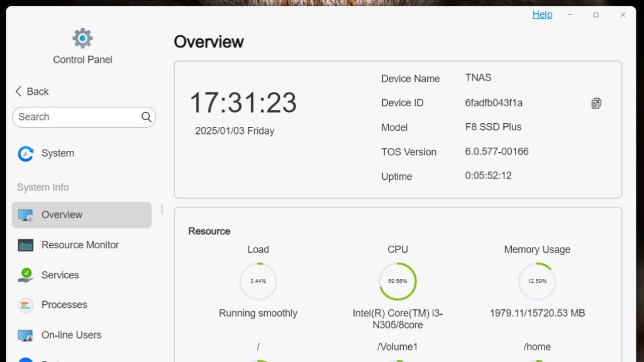644x362 pixels.
Task: Click the Control Panel gear icon
Action: click(x=82, y=38)
